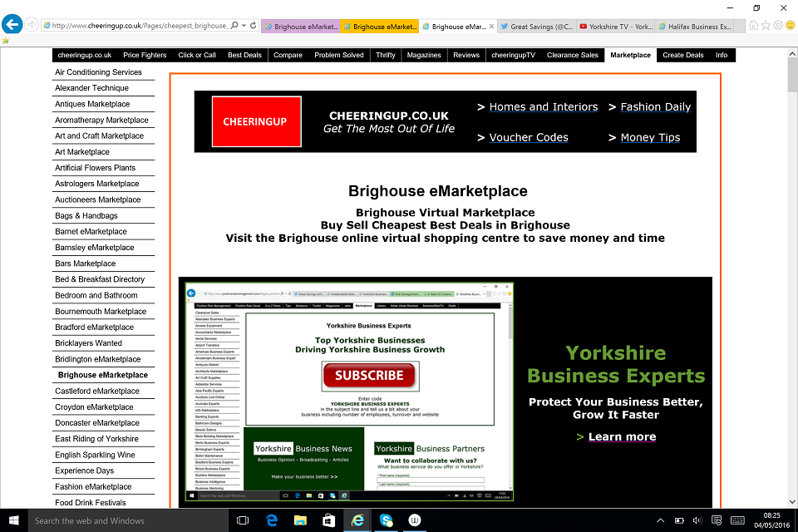Screen dimensions: 798x532
Task: Open Air Conditioning Services sidebar link
Action: [x=98, y=72]
